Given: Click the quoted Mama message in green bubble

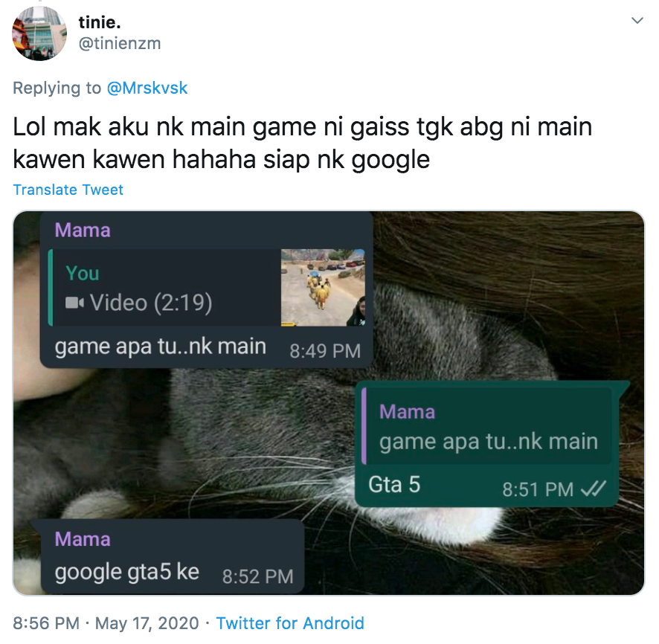Looking at the screenshot, I should [x=486, y=426].
